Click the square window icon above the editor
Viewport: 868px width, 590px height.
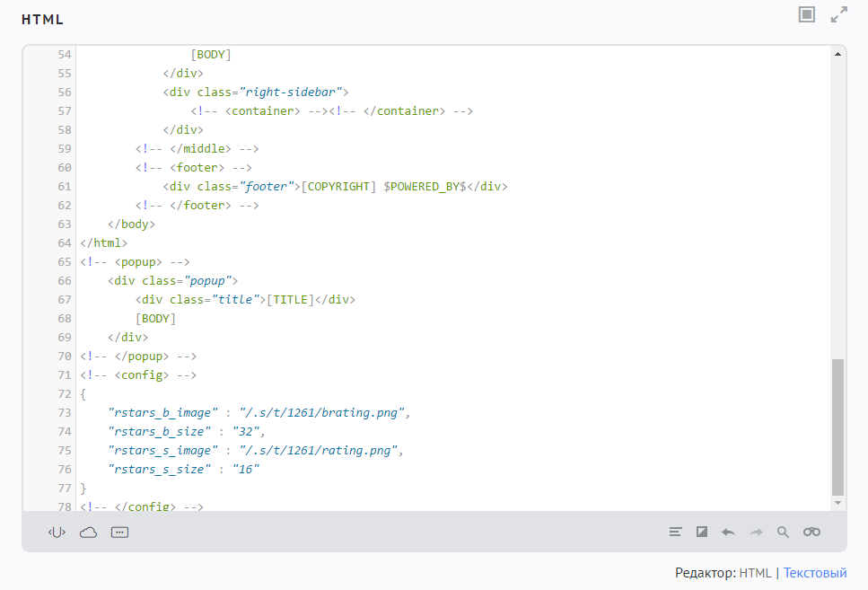(807, 14)
